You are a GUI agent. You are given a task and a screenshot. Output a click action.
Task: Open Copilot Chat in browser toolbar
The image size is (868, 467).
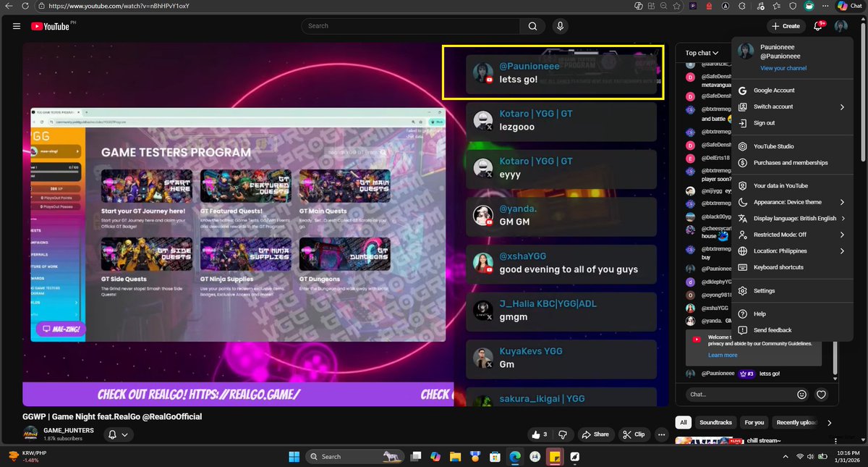point(850,6)
